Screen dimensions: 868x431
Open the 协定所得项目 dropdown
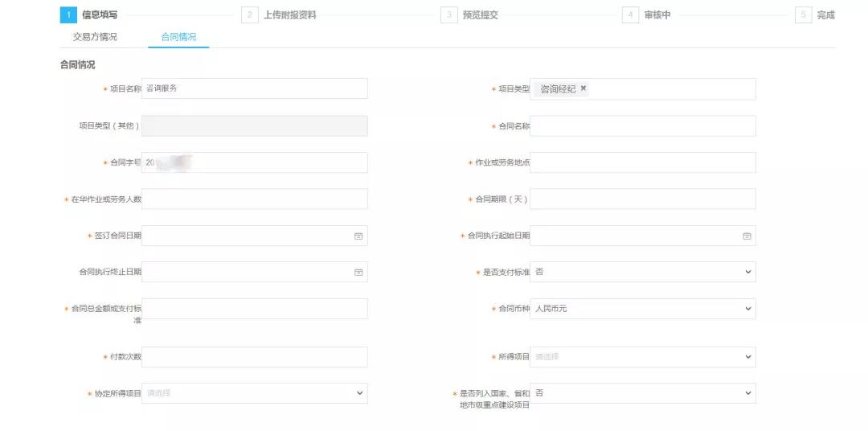[x=255, y=393]
